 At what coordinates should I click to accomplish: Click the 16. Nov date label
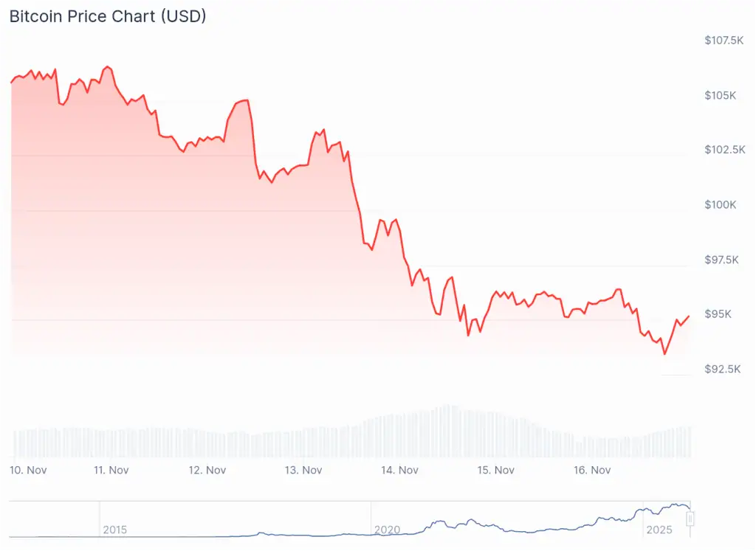pos(592,470)
